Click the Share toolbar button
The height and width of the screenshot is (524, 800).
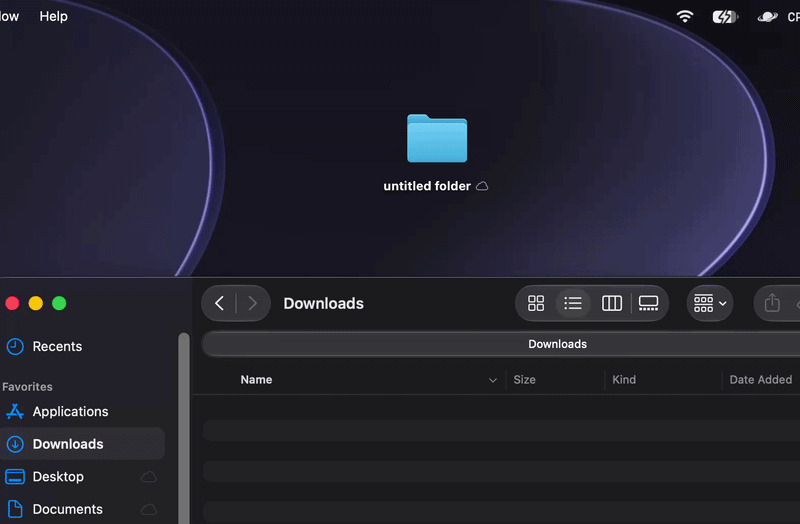click(x=772, y=304)
